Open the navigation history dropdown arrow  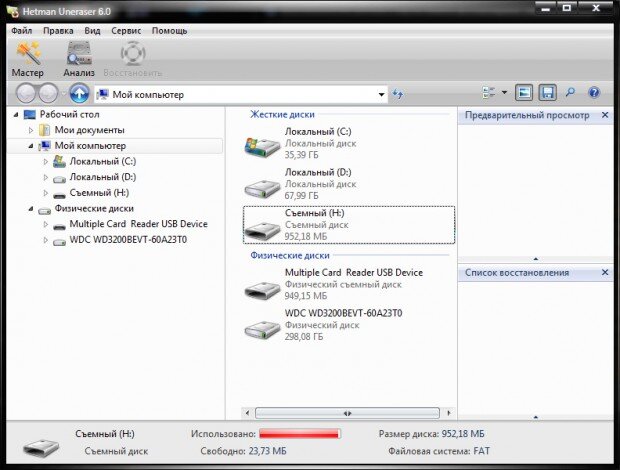[x=63, y=94]
